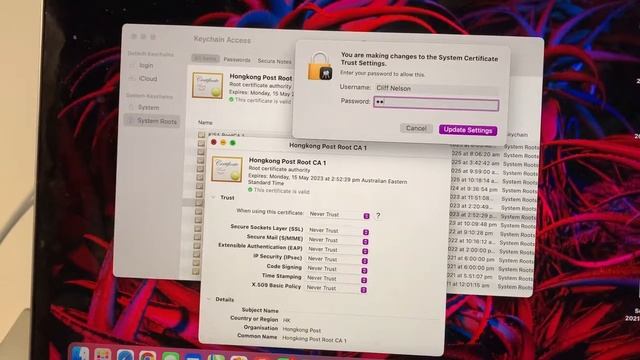The image size is (640, 360).
Task: Click Cancel in the password dialog
Action: tap(416, 128)
